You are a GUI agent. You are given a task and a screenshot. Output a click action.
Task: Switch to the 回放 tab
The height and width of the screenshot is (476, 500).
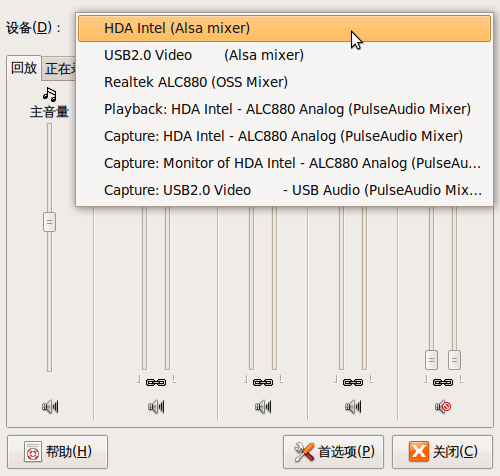click(24, 68)
